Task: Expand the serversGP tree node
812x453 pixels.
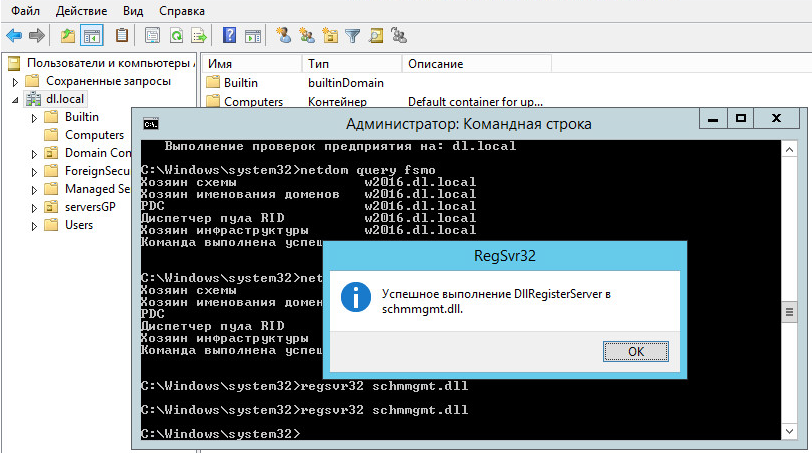Action: pos(34,208)
